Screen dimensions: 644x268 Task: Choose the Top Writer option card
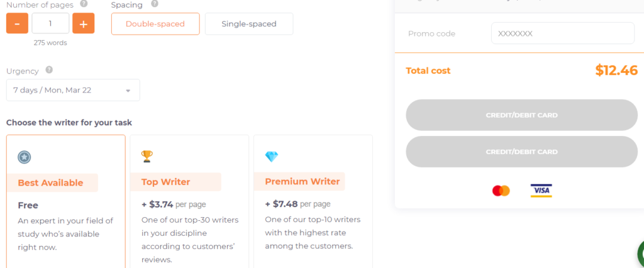pyautogui.click(x=189, y=201)
